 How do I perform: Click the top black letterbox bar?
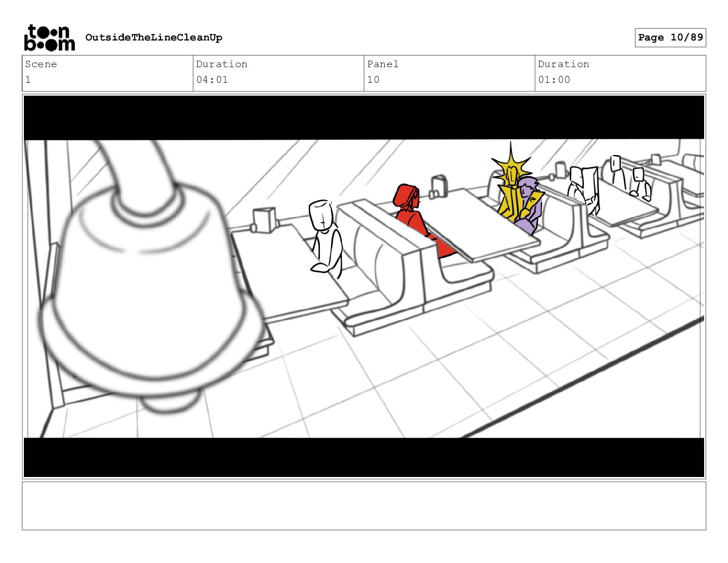click(x=364, y=117)
